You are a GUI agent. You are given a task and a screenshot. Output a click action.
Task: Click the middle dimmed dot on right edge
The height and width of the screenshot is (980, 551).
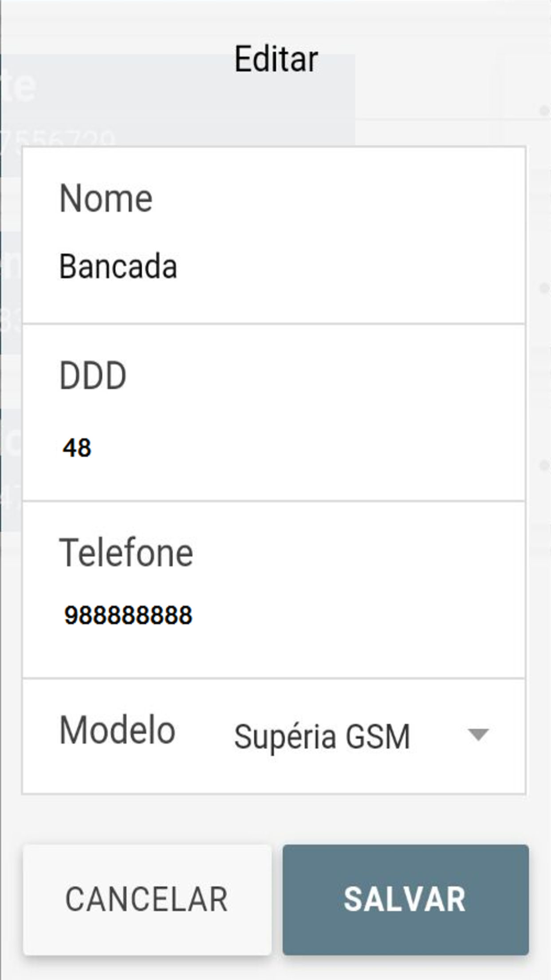point(544,288)
